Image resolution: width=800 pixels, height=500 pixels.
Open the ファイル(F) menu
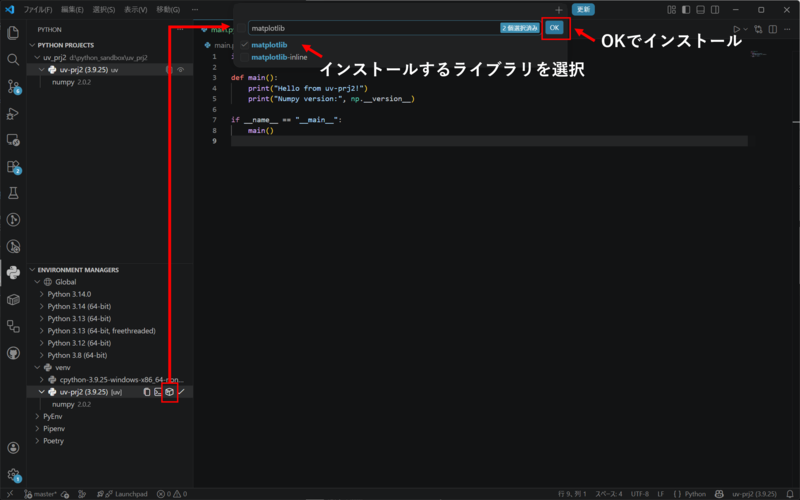point(38,10)
